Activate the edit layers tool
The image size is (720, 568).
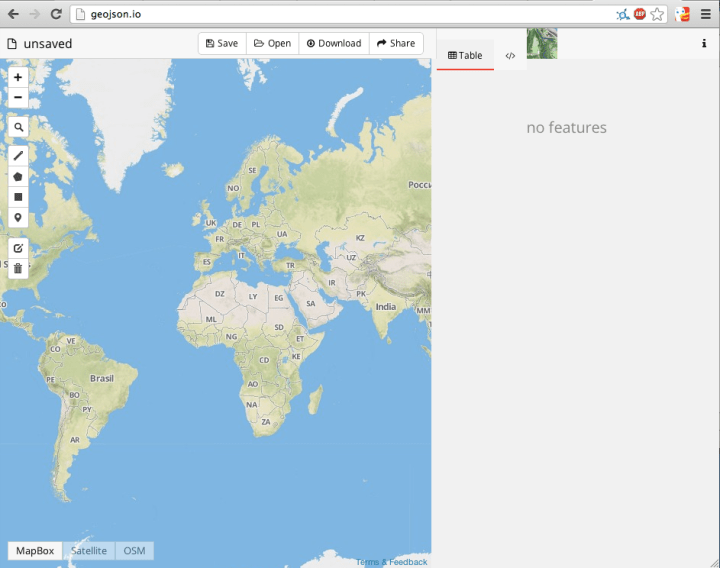(18, 248)
